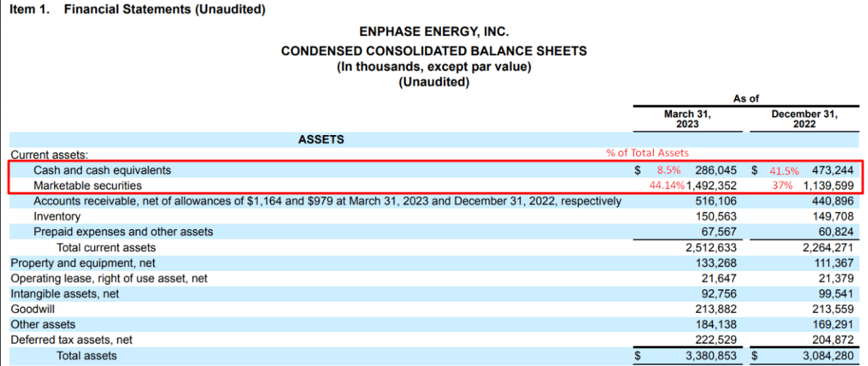Click the "March 31, 2023" column header
Viewport: 868px width, 366px height.
tap(688, 119)
